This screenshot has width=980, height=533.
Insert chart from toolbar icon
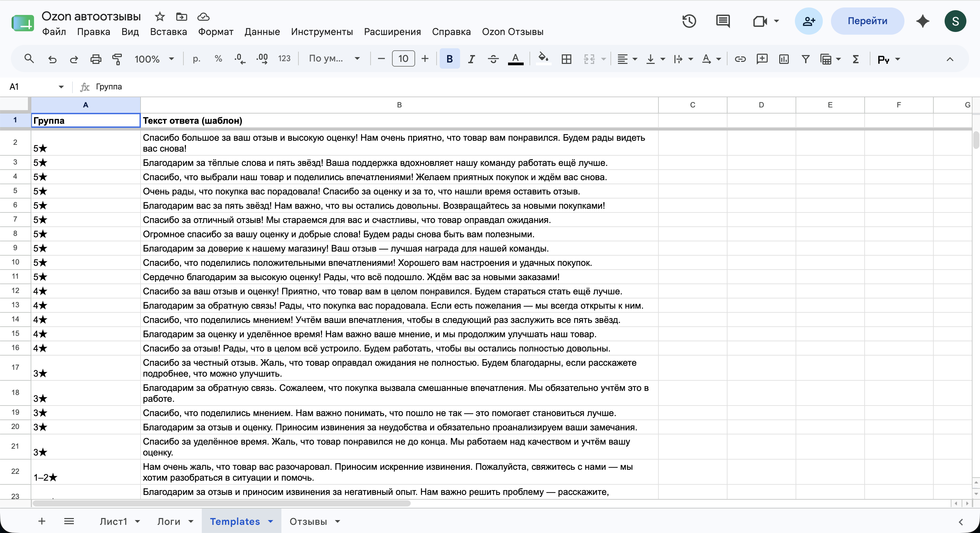click(784, 59)
